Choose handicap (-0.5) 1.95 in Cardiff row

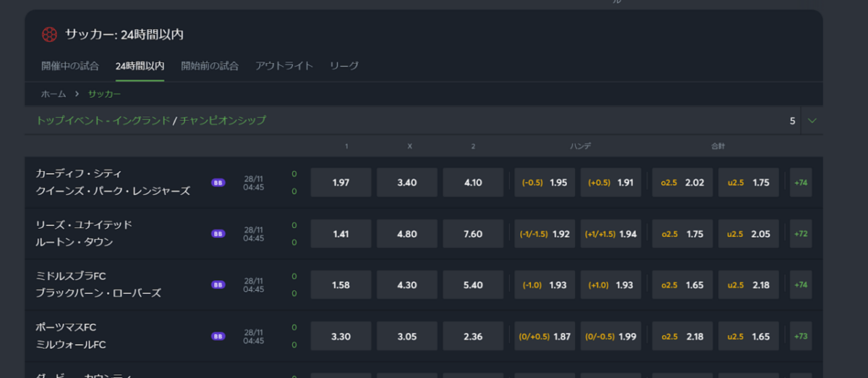point(545,182)
